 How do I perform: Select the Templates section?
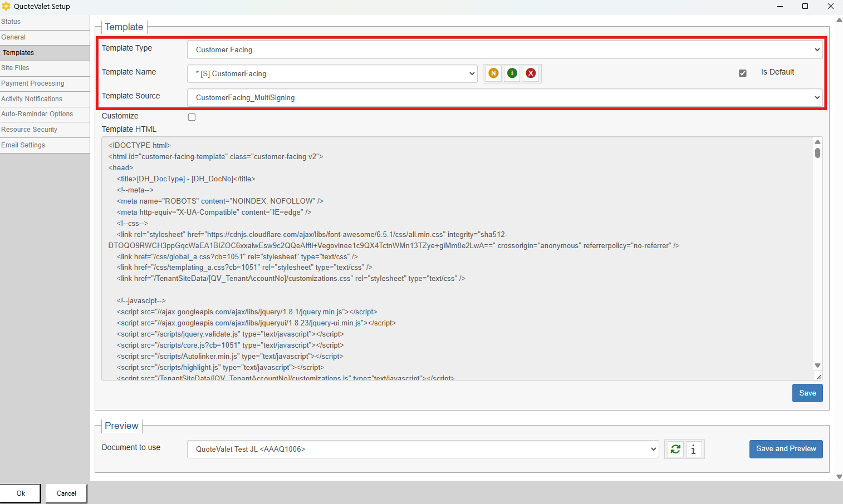coord(45,53)
